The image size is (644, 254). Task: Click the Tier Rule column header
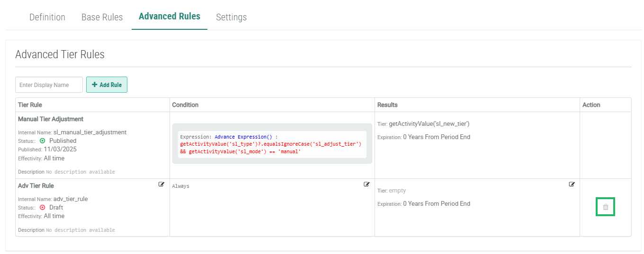tap(30, 105)
